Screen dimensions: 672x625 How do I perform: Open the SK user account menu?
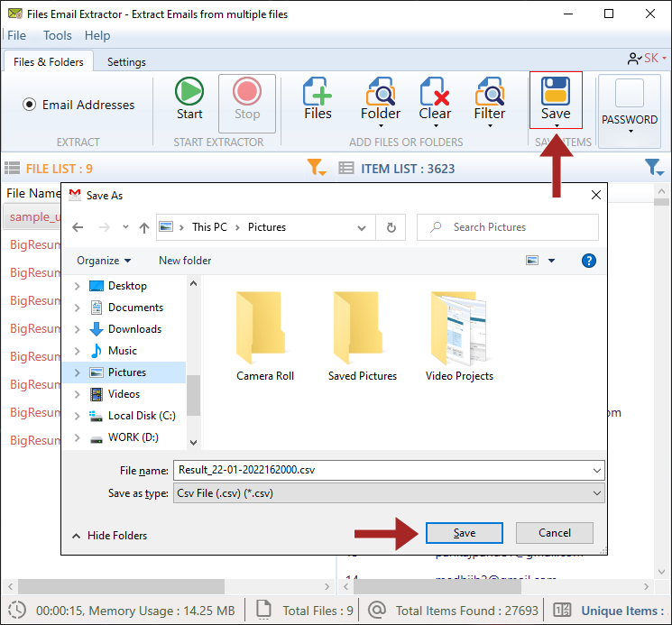click(647, 59)
